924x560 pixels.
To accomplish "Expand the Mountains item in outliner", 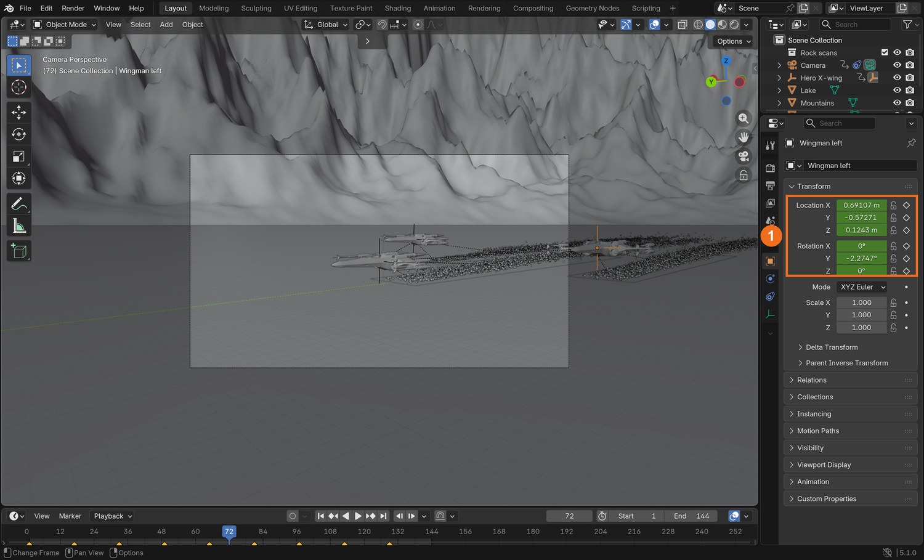I will [779, 103].
